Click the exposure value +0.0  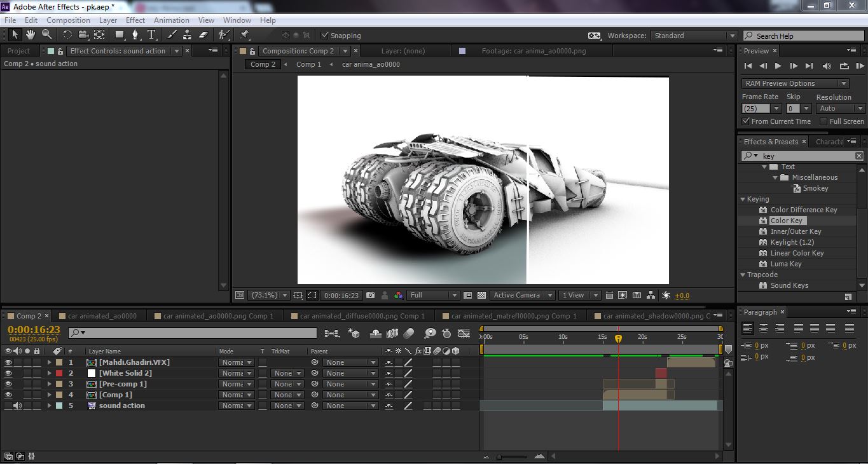(x=682, y=296)
